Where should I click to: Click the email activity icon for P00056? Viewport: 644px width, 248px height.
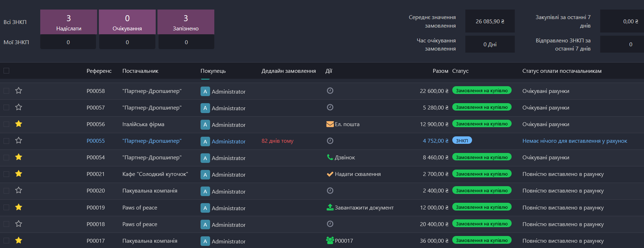(x=330, y=124)
